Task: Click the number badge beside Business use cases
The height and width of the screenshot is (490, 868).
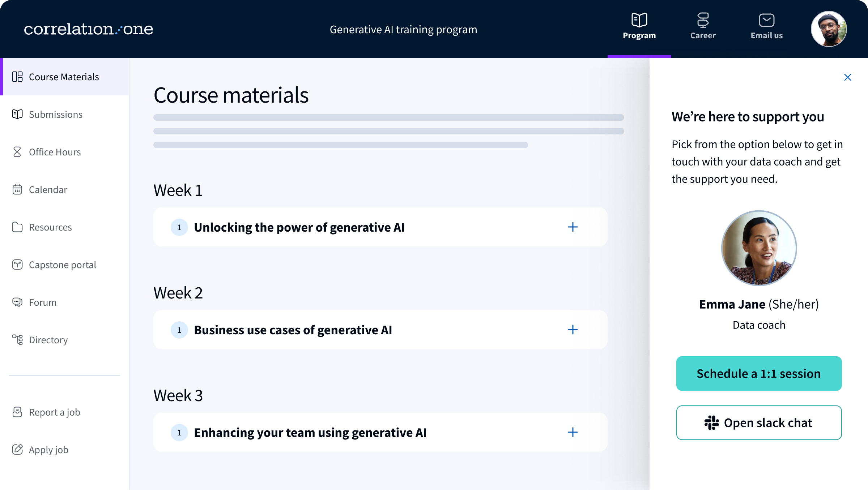Action: coord(179,330)
